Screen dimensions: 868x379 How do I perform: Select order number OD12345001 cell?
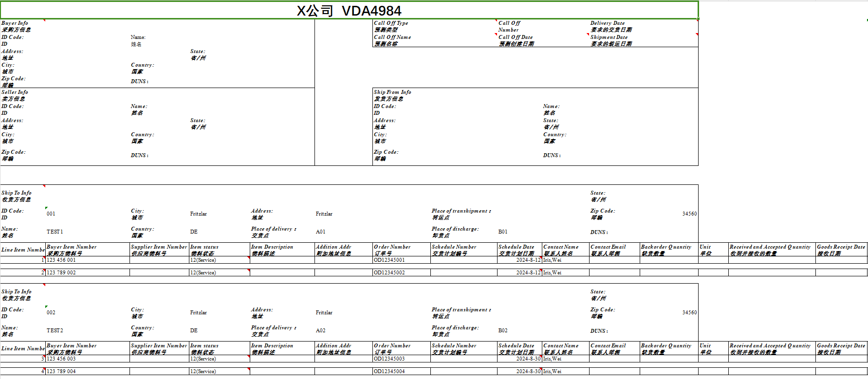[x=389, y=260]
